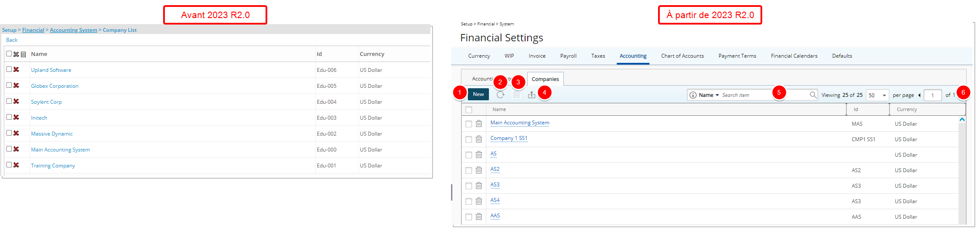
Task: Switch to the Chart of Accounts tab
Action: pyautogui.click(x=682, y=56)
